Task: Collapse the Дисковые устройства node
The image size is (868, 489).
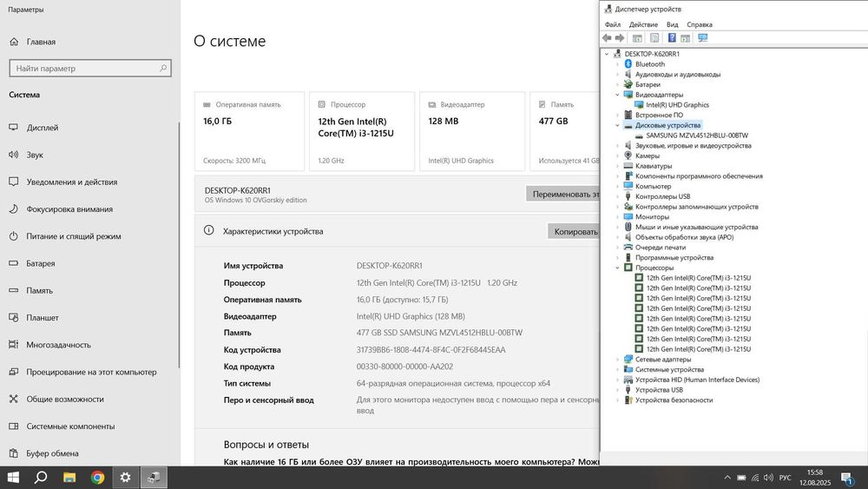Action: point(617,125)
